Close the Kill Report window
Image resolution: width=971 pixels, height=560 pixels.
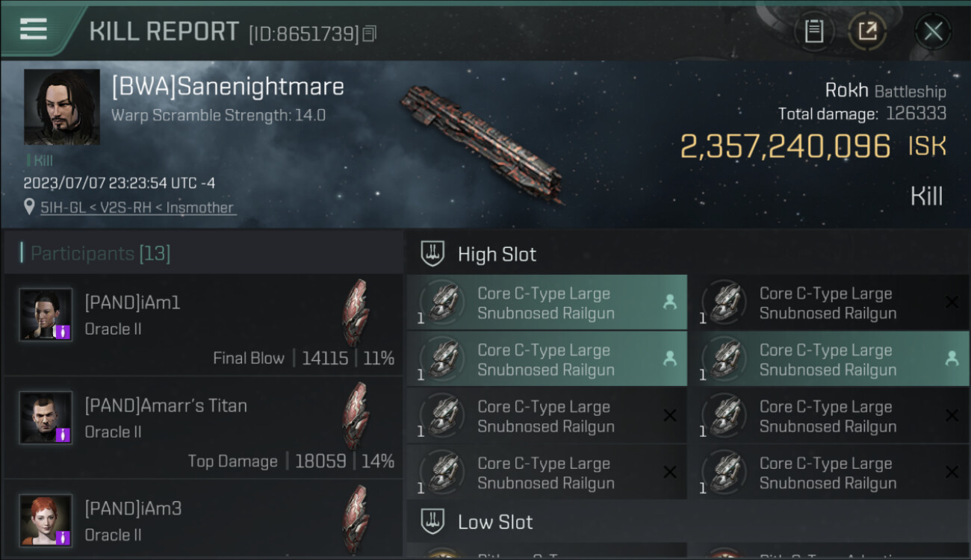(x=933, y=31)
